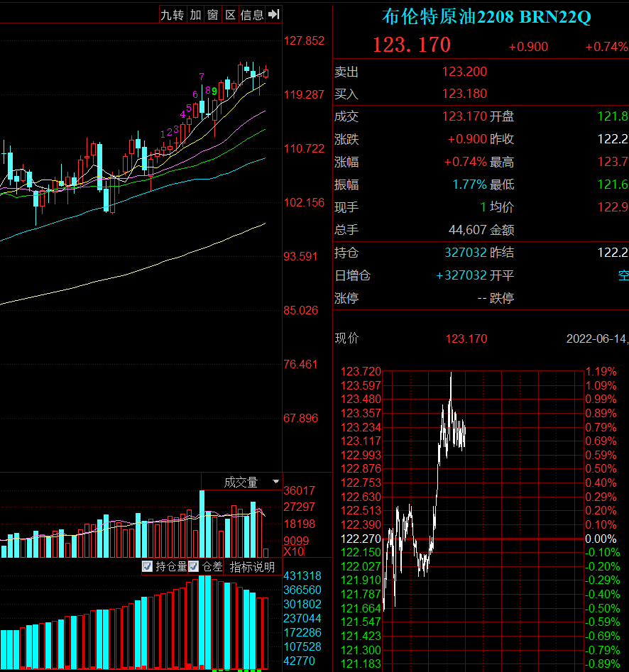Image resolution: width=629 pixels, height=672 pixels.
Task: Toggle the 仓差 checkbox
Action: pos(193,566)
